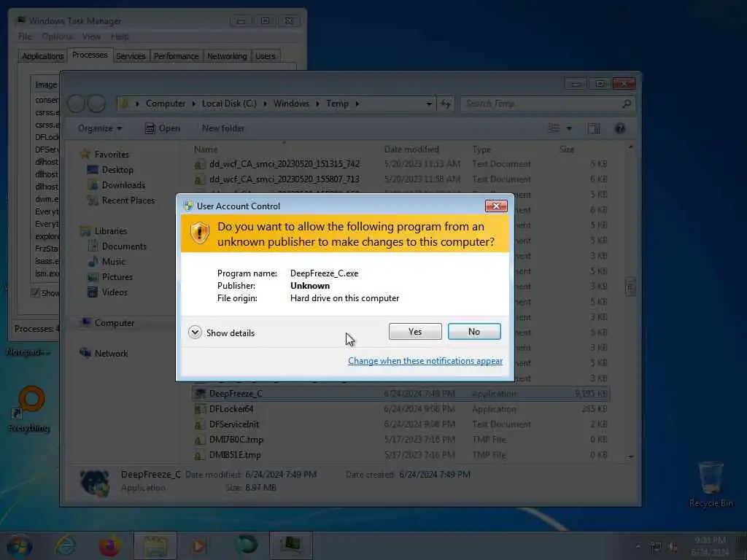Switch to the Performance tab in Task Manager
747x560 pixels.
click(176, 56)
